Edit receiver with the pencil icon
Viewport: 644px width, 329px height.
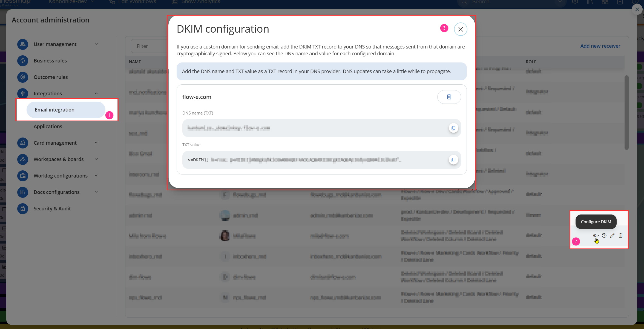[x=613, y=236]
